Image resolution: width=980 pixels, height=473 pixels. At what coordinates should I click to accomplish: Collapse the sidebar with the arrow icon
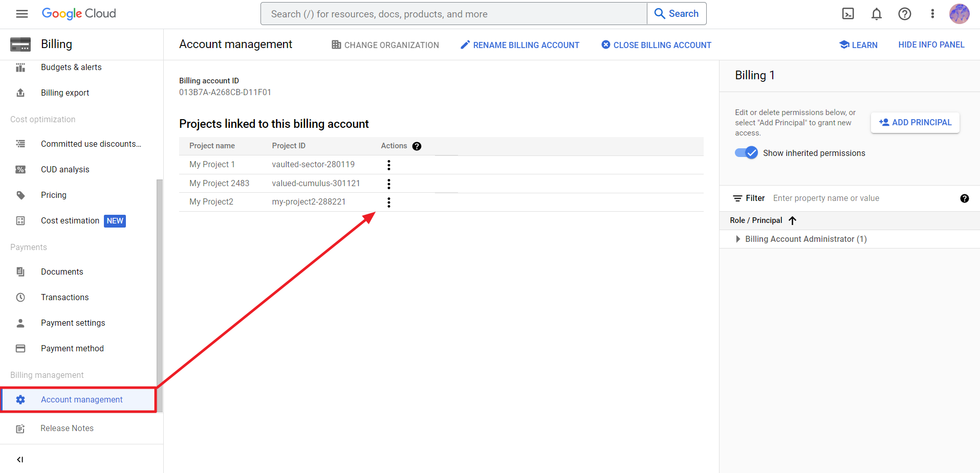[x=20, y=459]
